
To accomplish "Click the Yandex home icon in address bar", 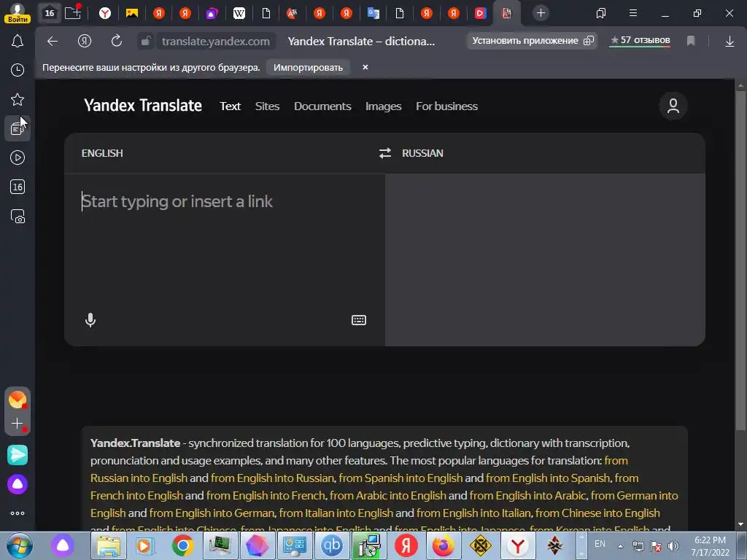I will pyautogui.click(x=85, y=41).
